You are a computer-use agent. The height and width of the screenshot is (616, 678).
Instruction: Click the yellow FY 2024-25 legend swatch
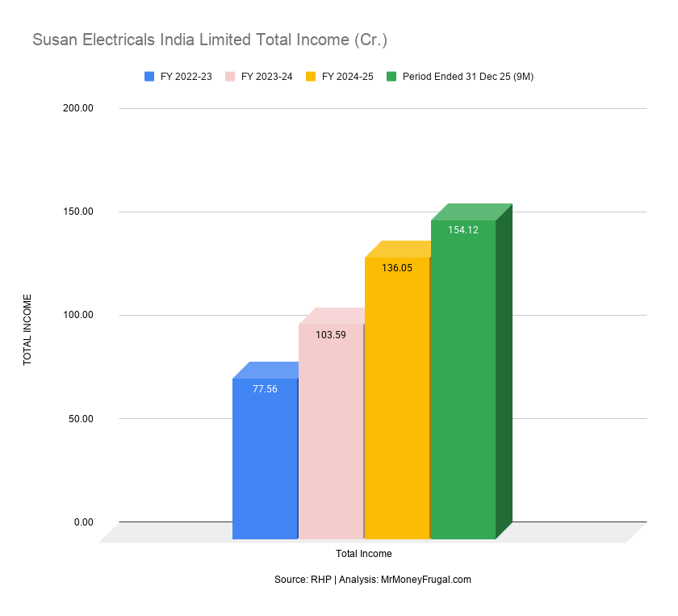(311, 77)
